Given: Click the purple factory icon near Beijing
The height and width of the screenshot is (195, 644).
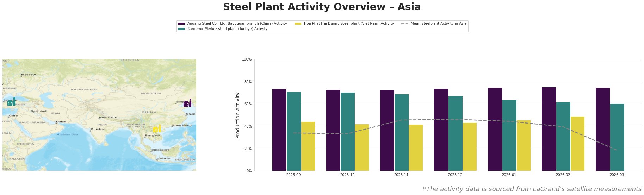Looking at the screenshot, I should [187, 103].
